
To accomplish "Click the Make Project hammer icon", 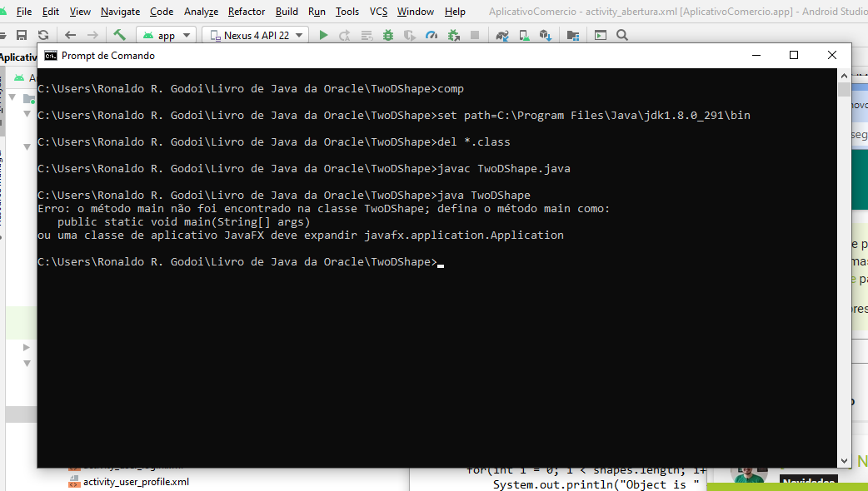I will pyautogui.click(x=120, y=35).
